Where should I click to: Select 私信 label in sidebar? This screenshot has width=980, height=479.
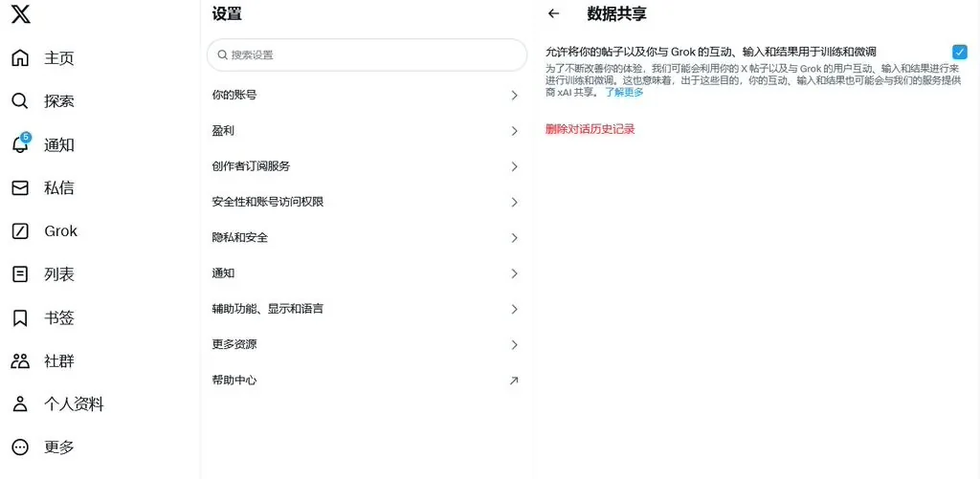pyautogui.click(x=58, y=188)
